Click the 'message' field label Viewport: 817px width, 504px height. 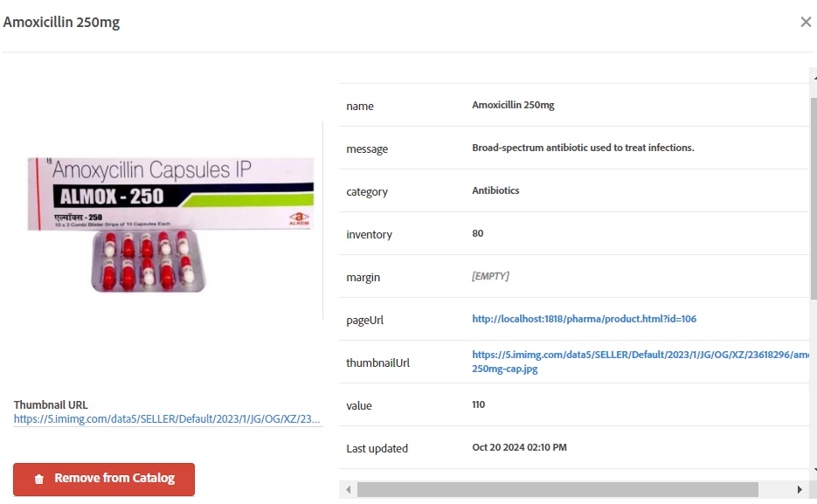tap(367, 148)
